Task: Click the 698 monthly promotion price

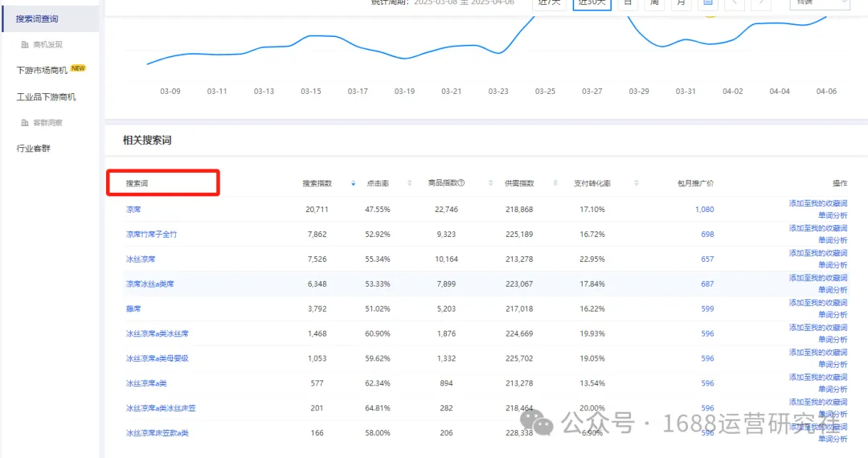Action: (707, 235)
